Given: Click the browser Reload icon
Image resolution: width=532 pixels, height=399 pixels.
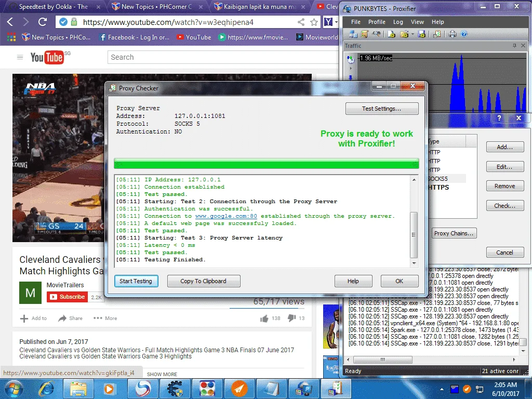Looking at the screenshot, I should [43, 22].
